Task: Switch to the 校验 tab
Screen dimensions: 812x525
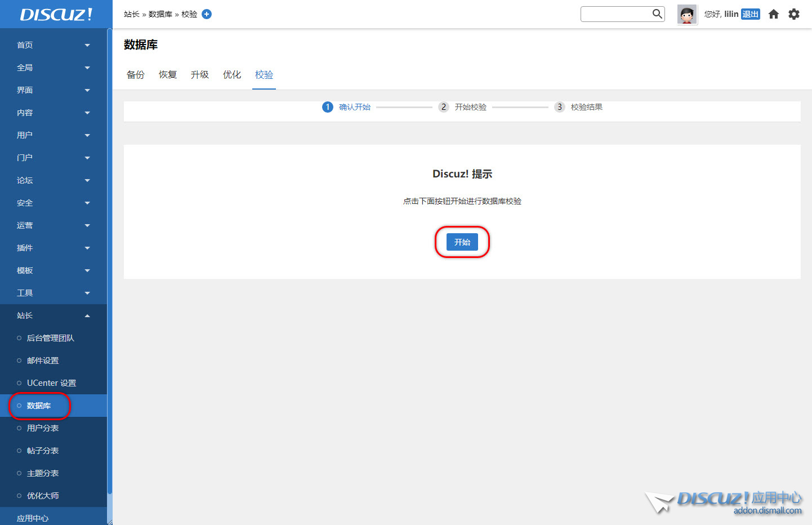Action: [x=264, y=75]
